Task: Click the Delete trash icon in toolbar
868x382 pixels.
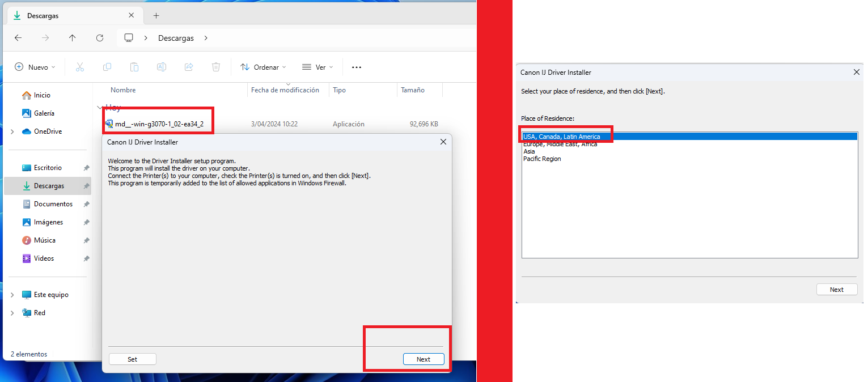Action: (216, 67)
